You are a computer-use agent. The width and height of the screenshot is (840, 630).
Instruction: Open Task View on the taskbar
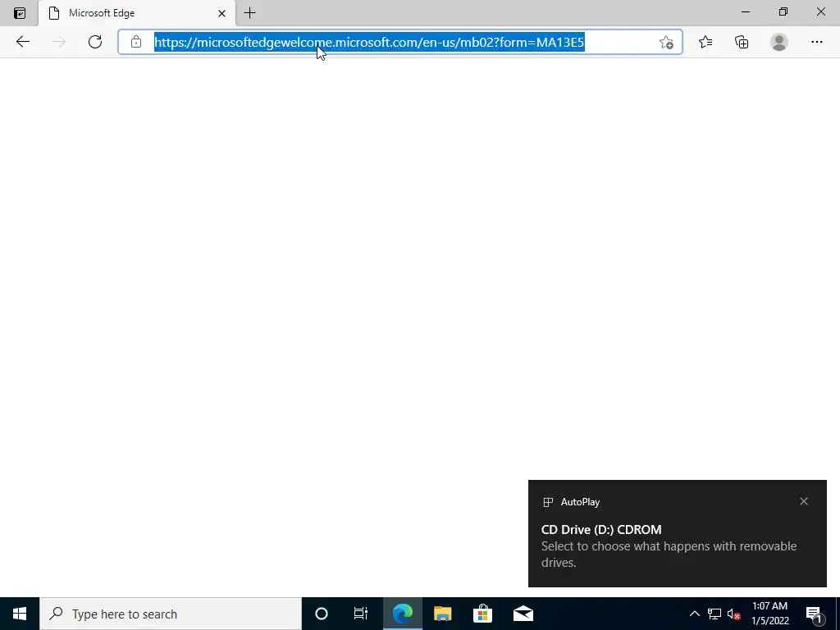tap(361, 614)
